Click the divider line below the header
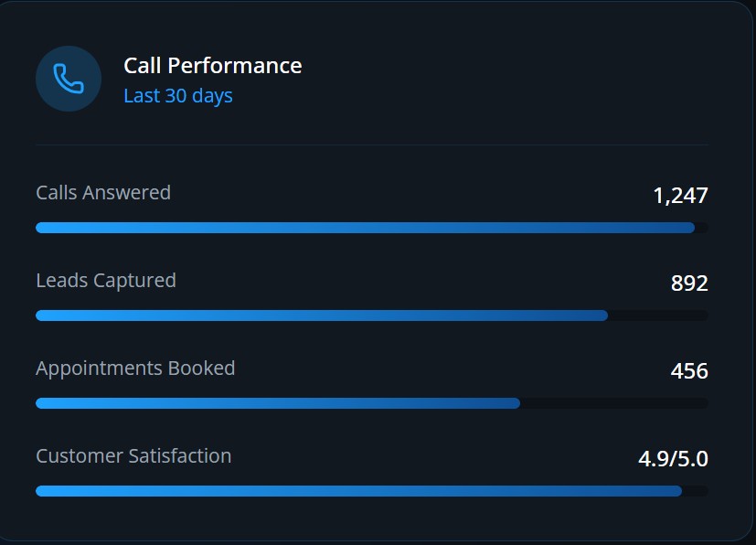 (372, 144)
